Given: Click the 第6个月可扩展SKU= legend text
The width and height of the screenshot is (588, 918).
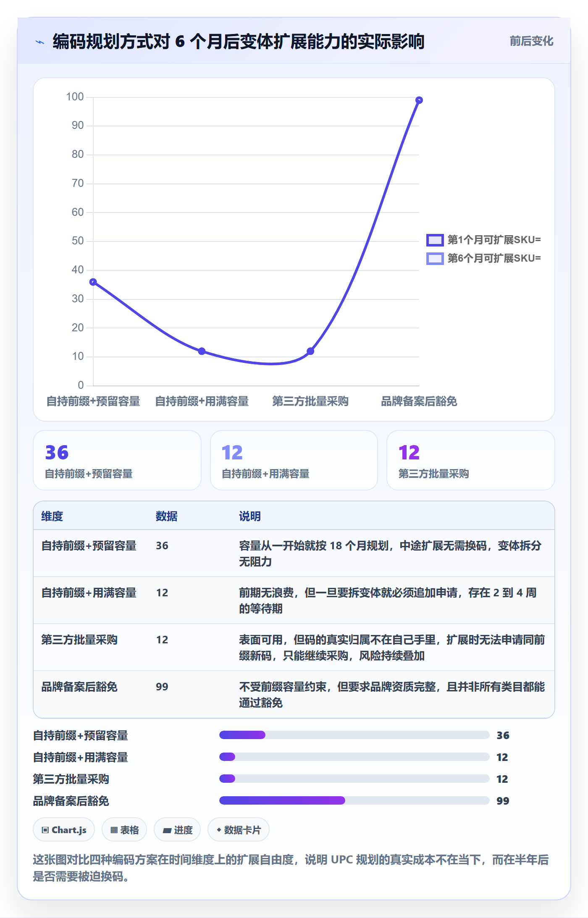Looking at the screenshot, I should point(494,258).
